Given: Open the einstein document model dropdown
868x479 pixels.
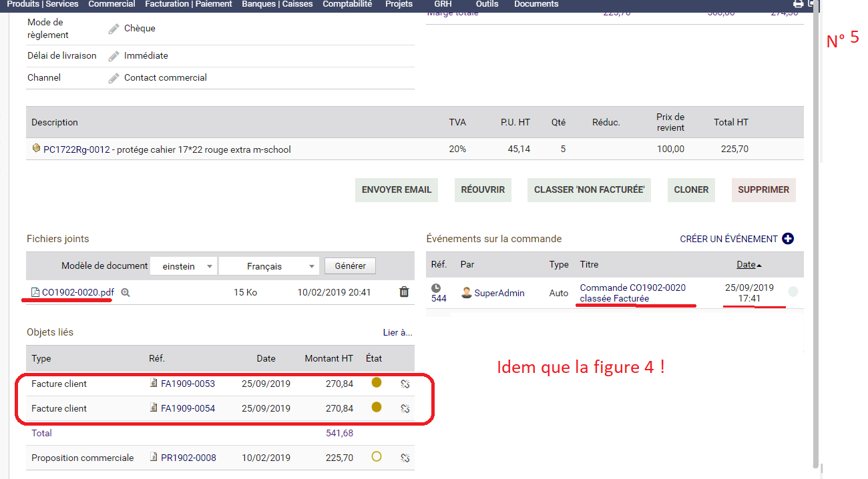Looking at the screenshot, I should pyautogui.click(x=184, y=266).
